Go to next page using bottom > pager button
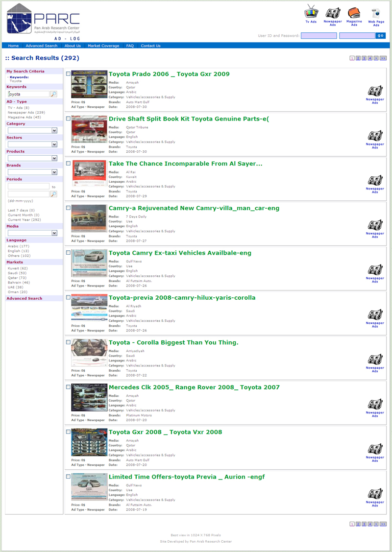The width and height of the screenshot is (392, 552). [x=376, y=524]
